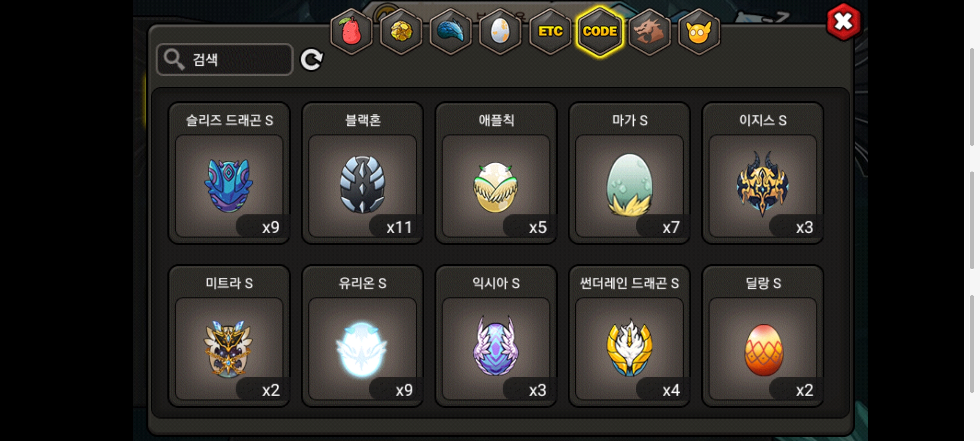This screenshot has height=441, width=980.
Task: Select the CODE tab
Action: point(600,32)
